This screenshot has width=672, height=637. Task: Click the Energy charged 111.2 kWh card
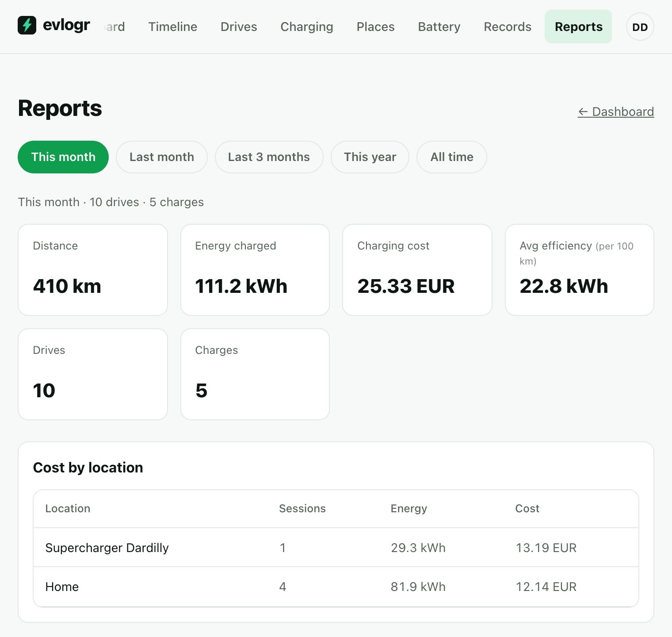255,270
